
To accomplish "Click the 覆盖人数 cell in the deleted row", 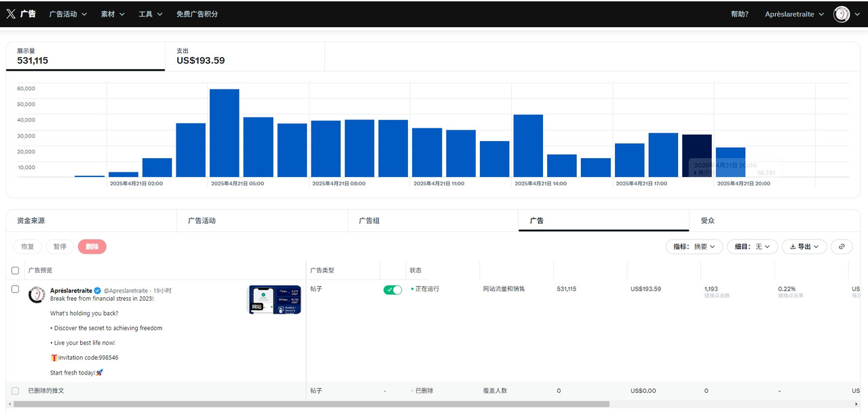I will coord(495,391).
